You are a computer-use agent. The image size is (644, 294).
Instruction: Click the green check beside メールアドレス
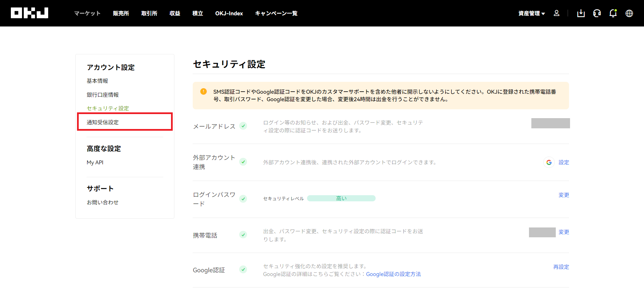click(243, 126)
